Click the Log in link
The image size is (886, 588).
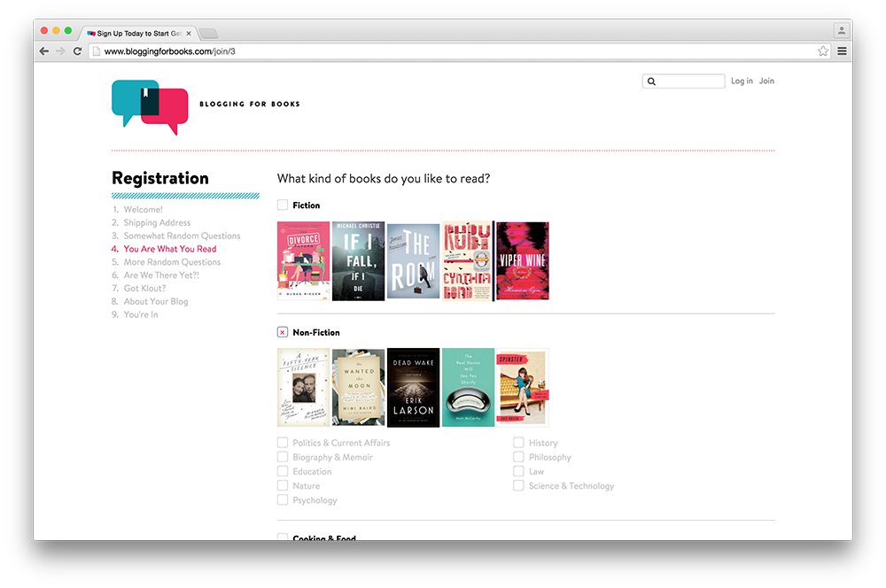point(742,81)
